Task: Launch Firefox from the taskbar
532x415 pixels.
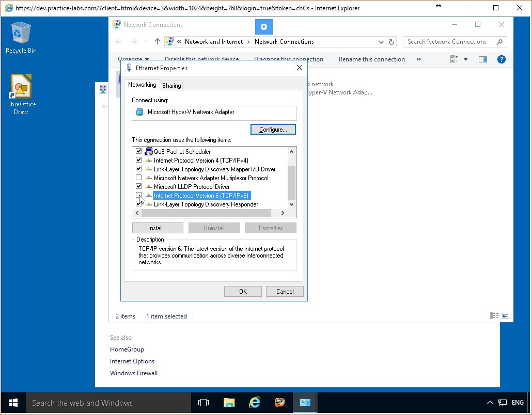Action: [x=279, y=403]
